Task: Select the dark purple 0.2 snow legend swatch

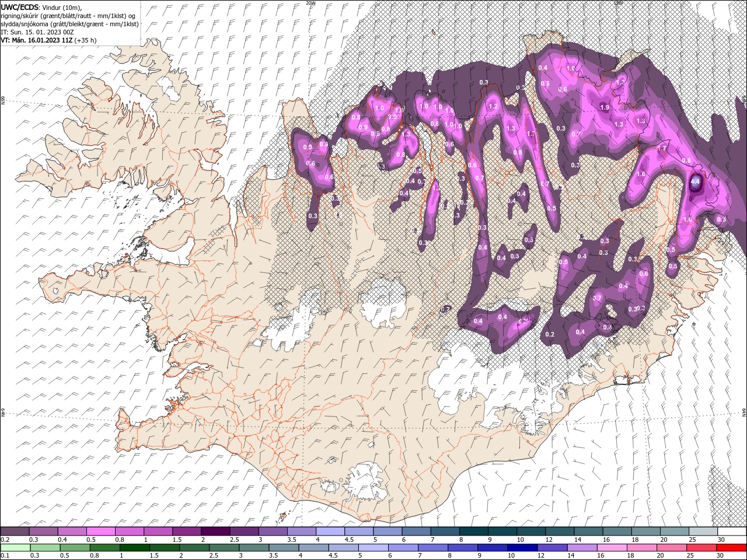Action: click(15, 531)
